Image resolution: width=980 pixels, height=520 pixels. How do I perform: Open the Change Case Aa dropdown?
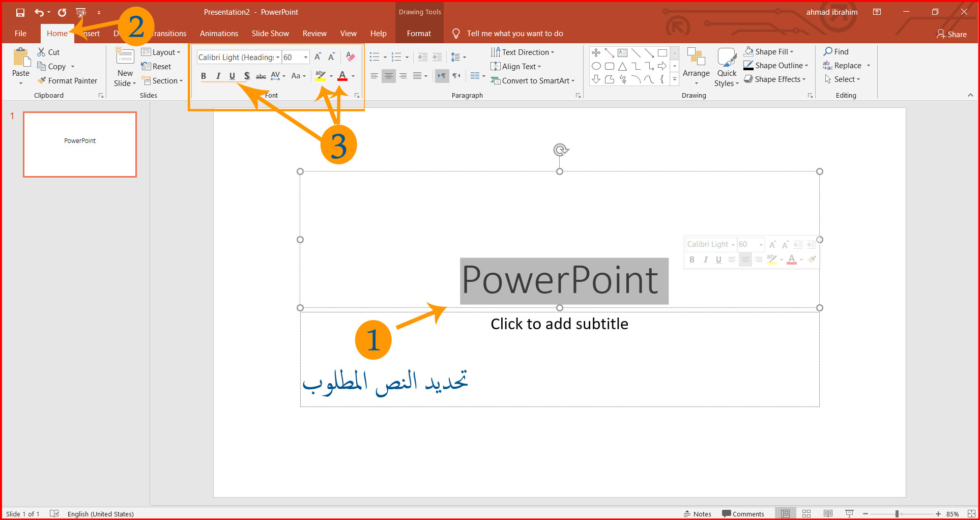coord(299,76)
